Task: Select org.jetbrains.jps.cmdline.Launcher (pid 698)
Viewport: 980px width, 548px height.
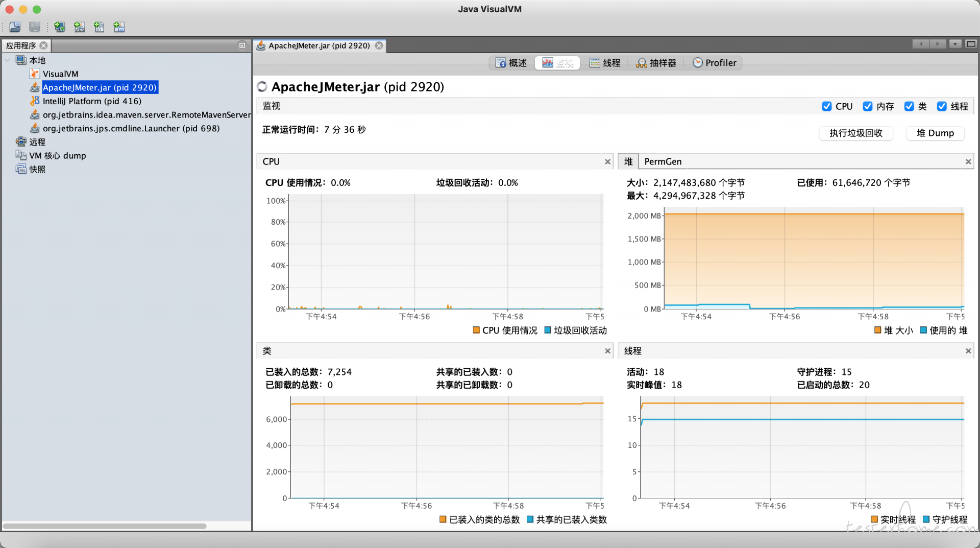Action: tap(131, 128)
